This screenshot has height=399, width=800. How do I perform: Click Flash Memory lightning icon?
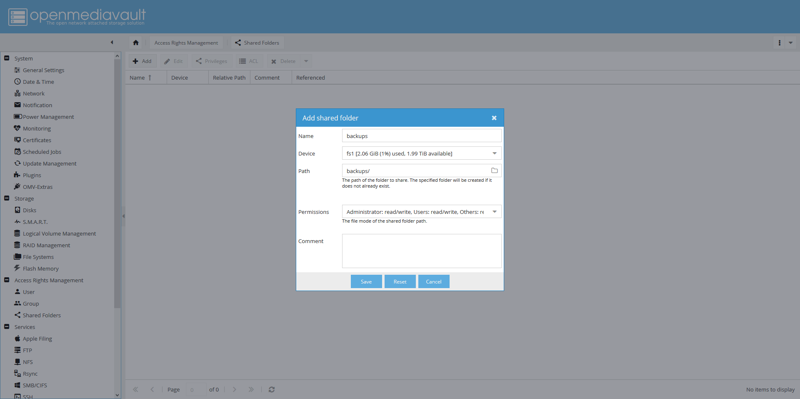(x=17, y=268)
